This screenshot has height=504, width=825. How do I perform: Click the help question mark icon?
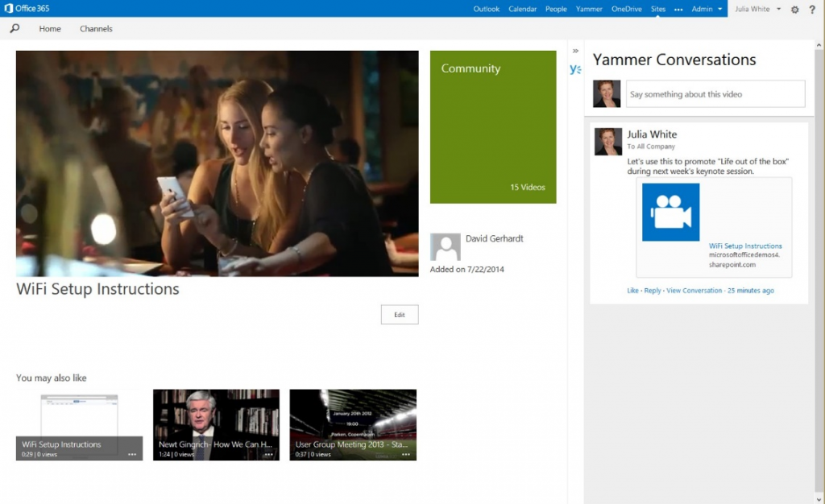pyautogui.click(x=811, y=9)
